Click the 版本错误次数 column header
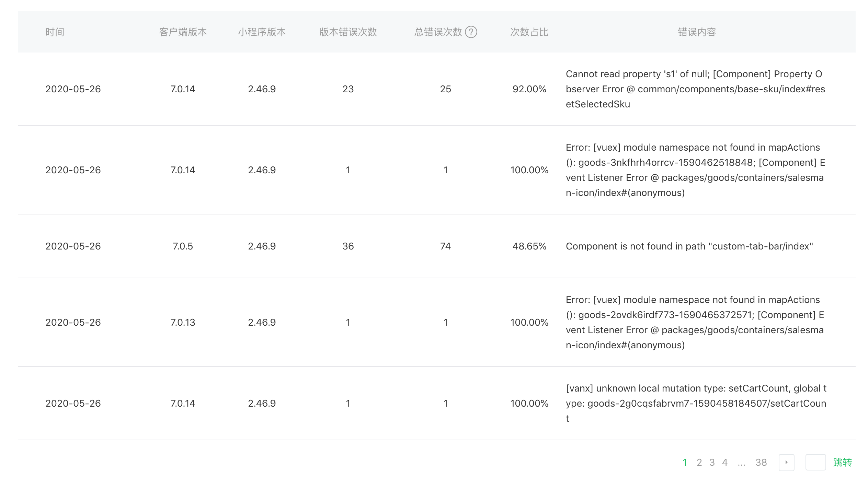The width and height of the screenshot is (868, 477). (348, 32)
